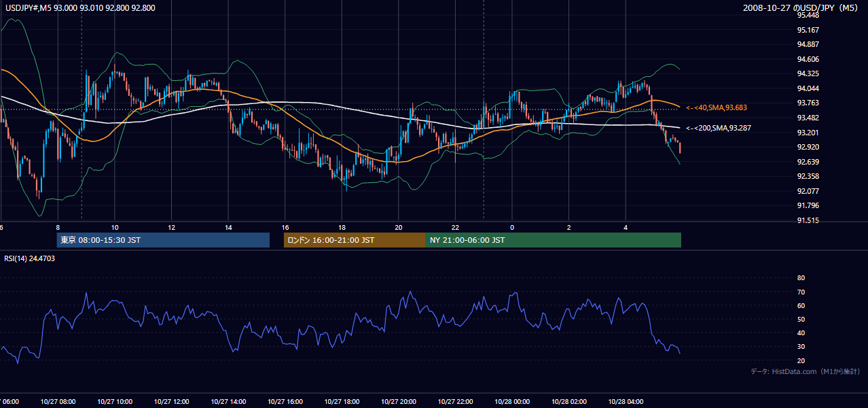
Task: Click the 10/27 18:00 date label
Action: (x=342, y=402)
